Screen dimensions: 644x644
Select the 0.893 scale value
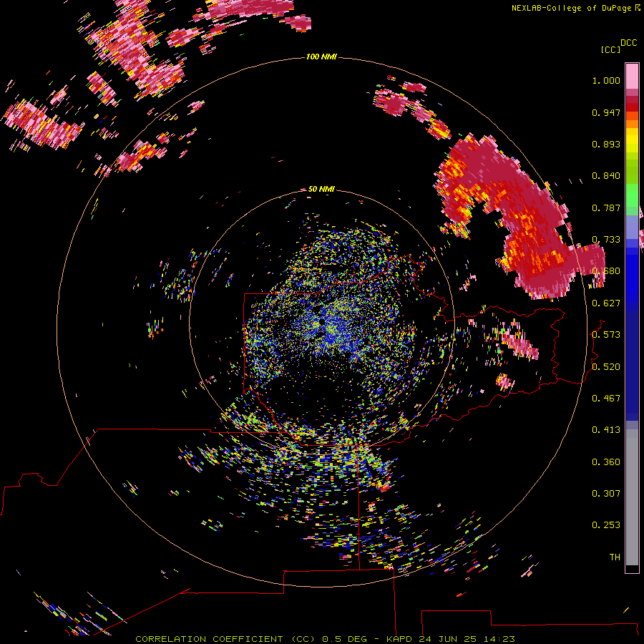[x=606, y=144]
